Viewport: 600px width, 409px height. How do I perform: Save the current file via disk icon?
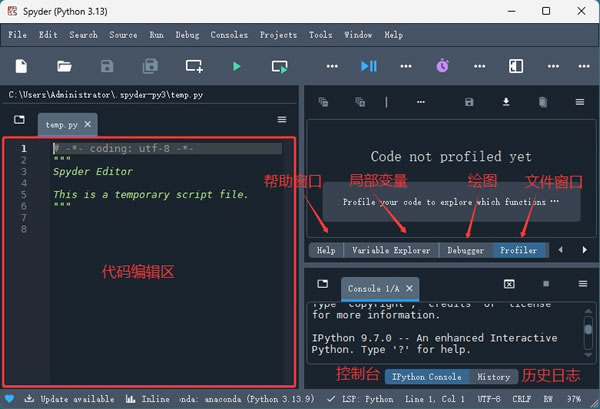[x=107, y=66]
